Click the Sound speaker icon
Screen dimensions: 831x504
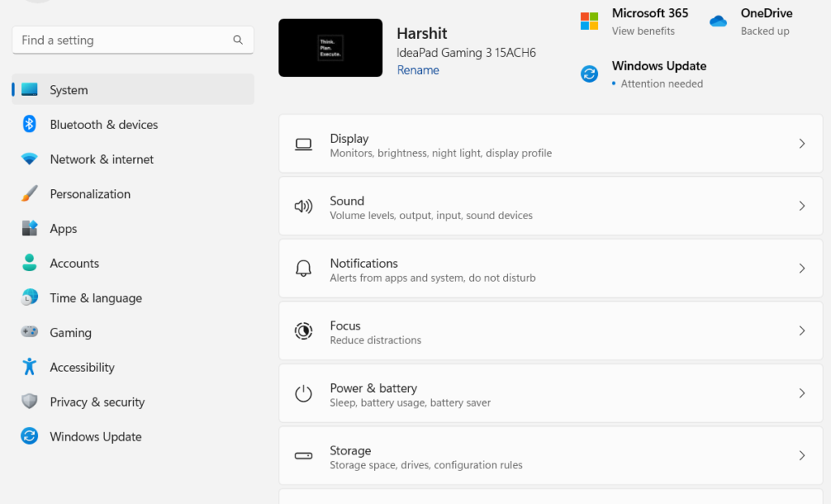[x=304, y=207]
